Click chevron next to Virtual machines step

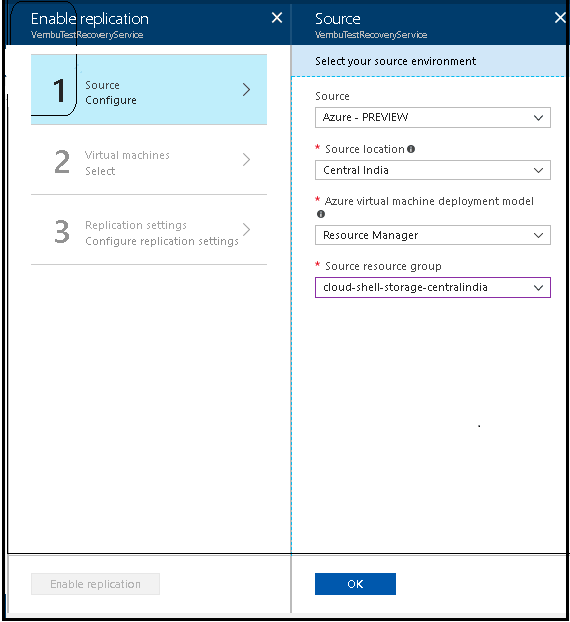[246, 159]
